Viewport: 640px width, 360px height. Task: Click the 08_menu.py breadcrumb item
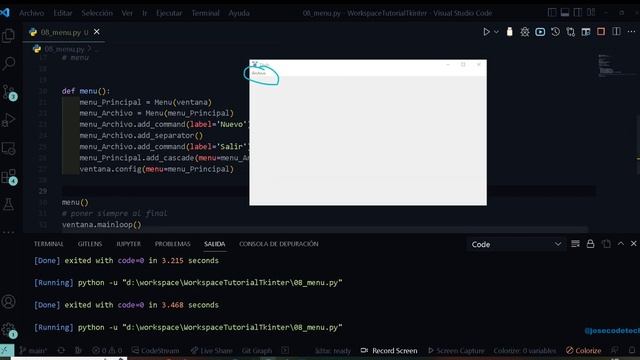pos(64,49)
